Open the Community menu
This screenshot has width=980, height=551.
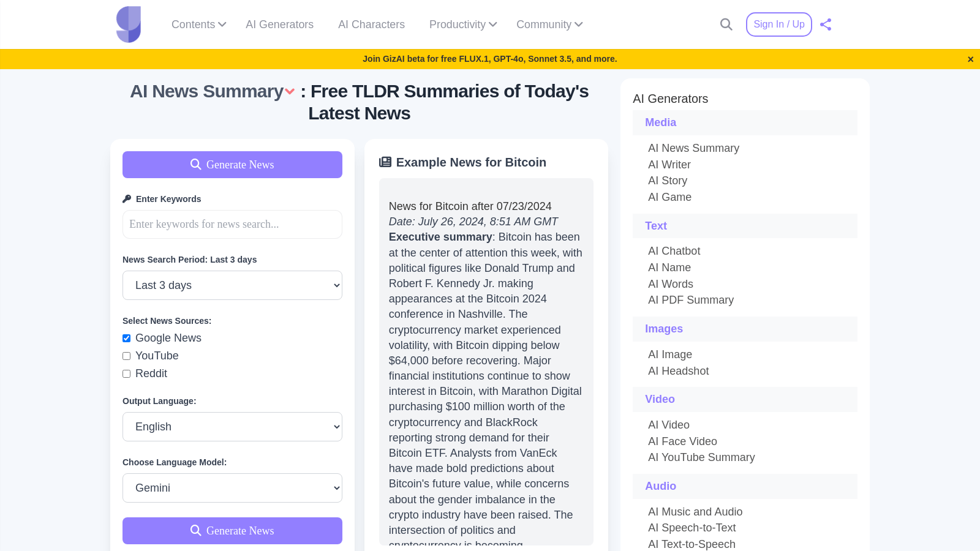point(549,24)
